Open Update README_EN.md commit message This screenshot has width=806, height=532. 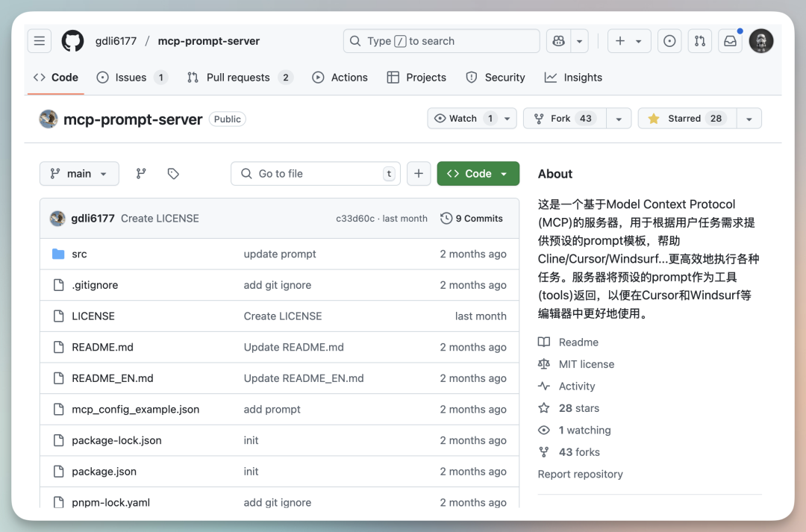[304, 378]
